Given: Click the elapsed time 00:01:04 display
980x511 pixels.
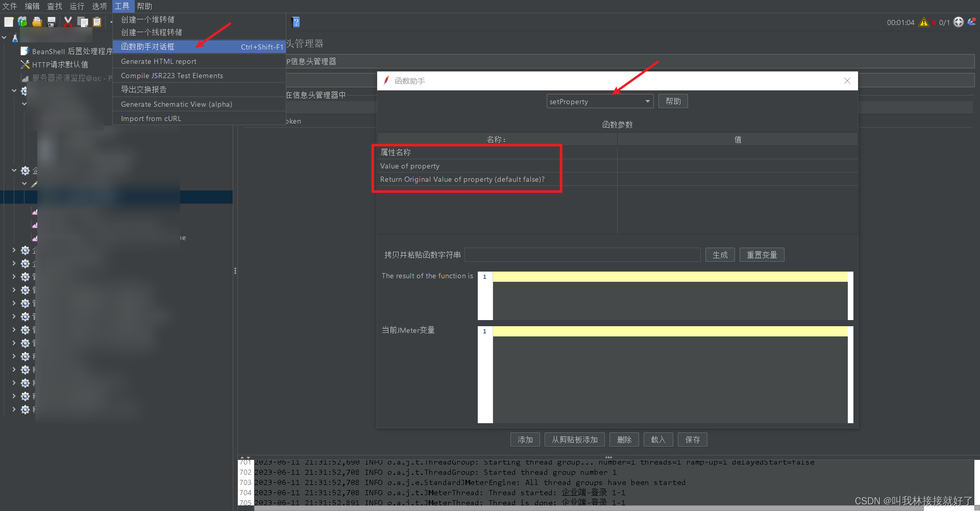Looking at the screenshot, I should [x=900, y=22].
